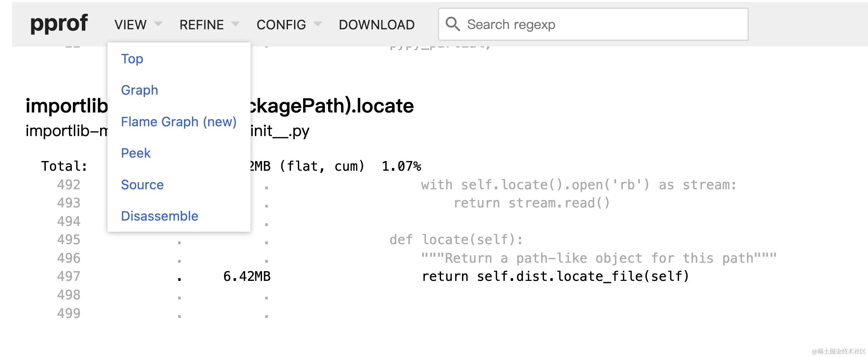The height and width of the screenshot is (357, 868).
Task: Click source line number 498
Action: click(x=69, y=295)
